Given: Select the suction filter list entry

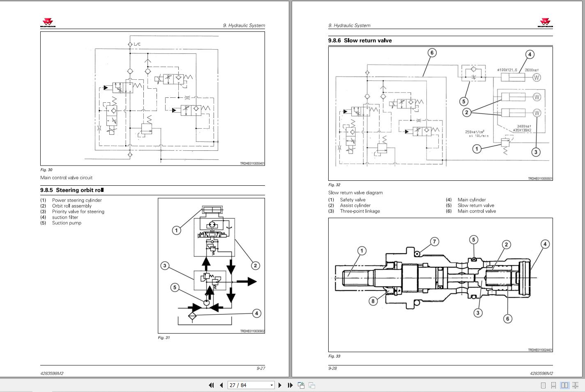Looking at the screenshot, I should coord(65,217).
